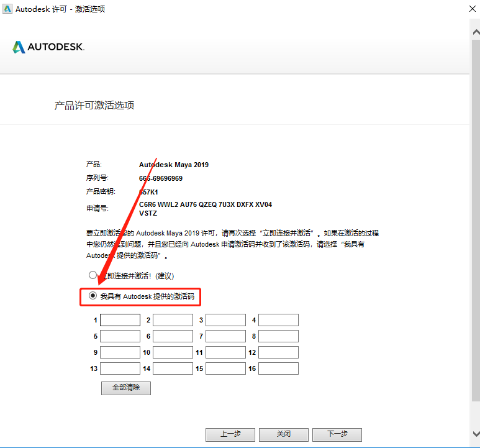Focus activation code field 6
480x448 pixels.
point(173,336)
